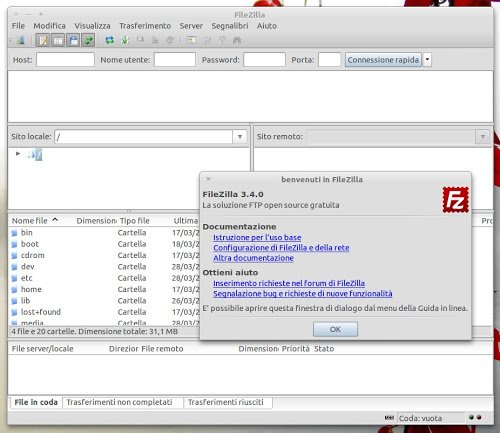Toggle remote directory tree display icon
The image size is (500, 433).
(x=73, y=41)
